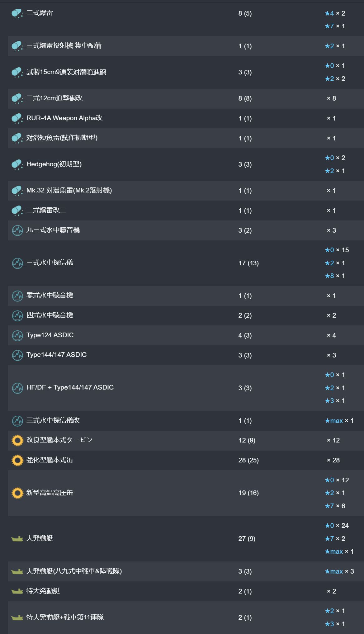
Task: Click the landing craft icon beside 大発動艇
Action: click(x=17, y=538)
